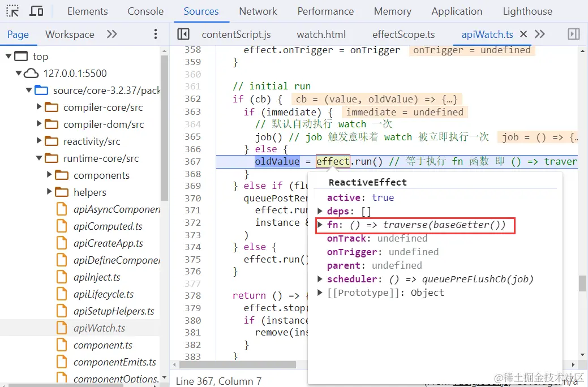Screen dimensions: 588x387
Task: Expand the [[Prototype]] entry in popup
Action: [320, 293]
